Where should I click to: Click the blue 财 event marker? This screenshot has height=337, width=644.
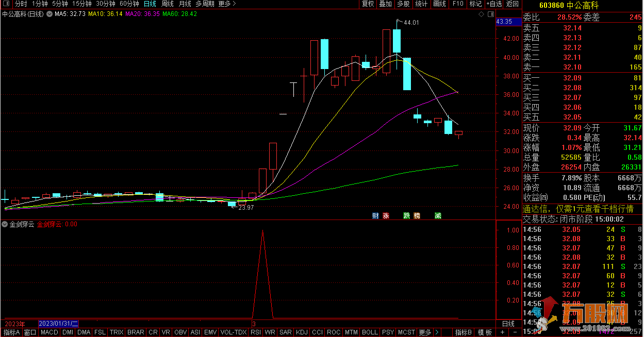375,216
